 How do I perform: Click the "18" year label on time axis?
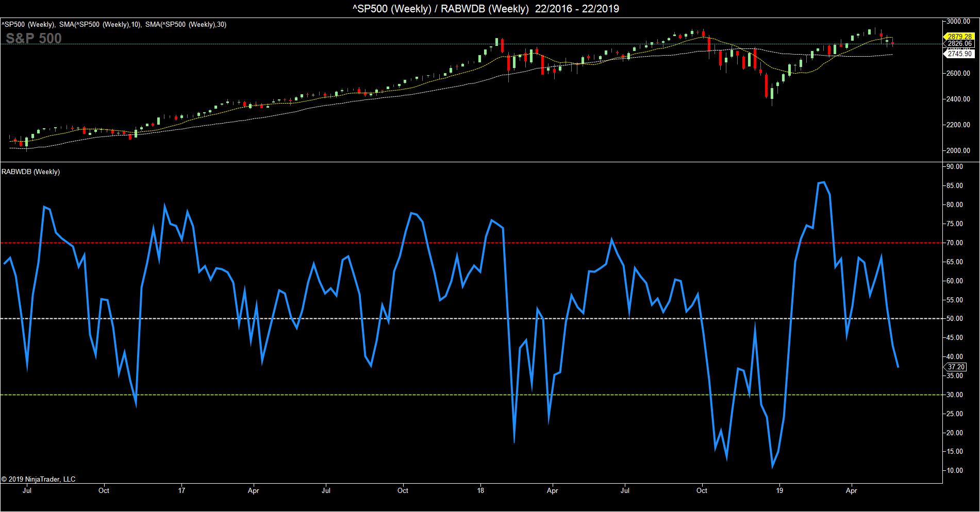[480, 490]
